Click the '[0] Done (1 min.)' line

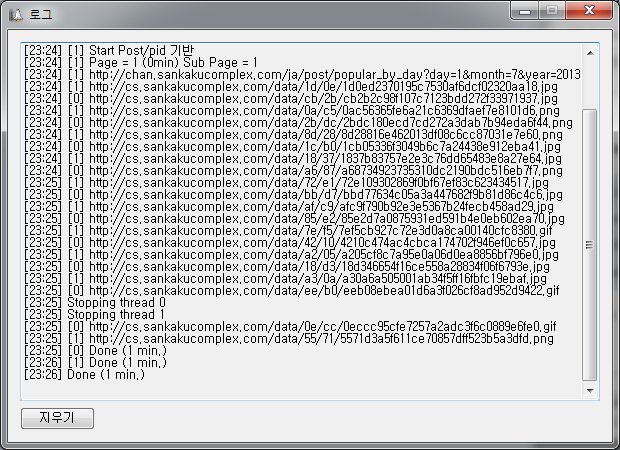95,350
